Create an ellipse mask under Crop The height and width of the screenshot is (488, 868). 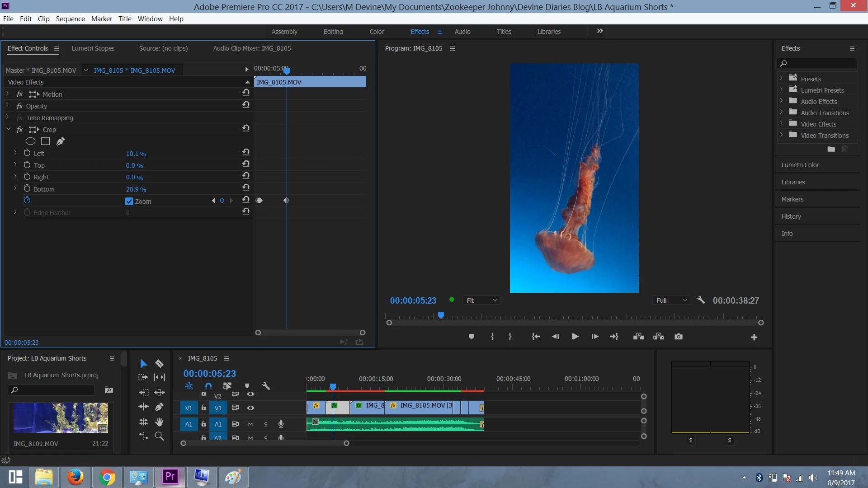(30, 141)
